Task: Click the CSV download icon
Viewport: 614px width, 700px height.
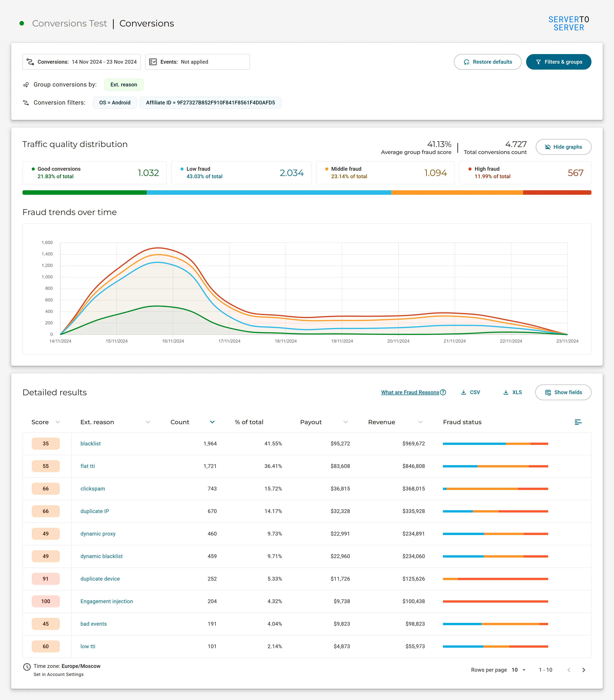Action: (x=464, y=392)
